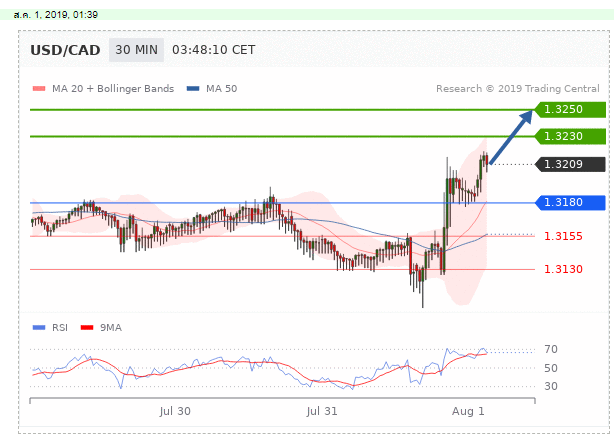This screenshot has height=448, width=614.
Task: Click the MA 50 legend label
Action: (222, 89)
